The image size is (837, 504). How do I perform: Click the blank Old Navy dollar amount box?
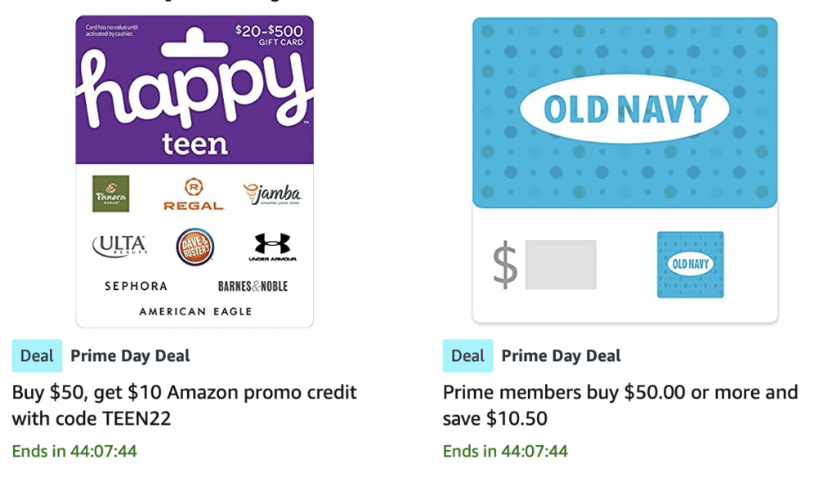[x=561, y=265]
